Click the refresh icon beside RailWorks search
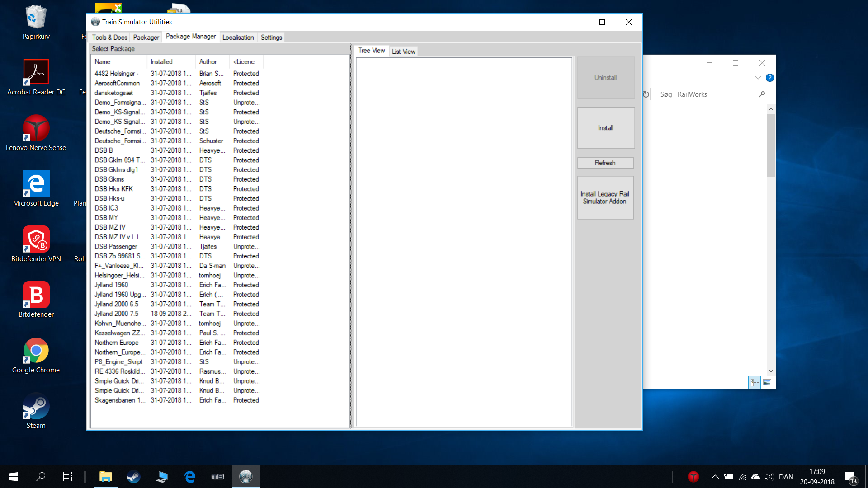868x488 pixels. [646, 94]
